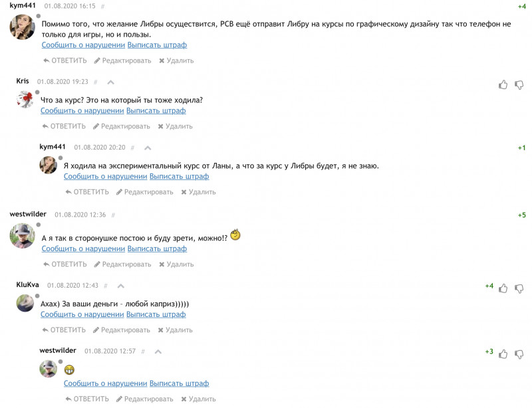Edit Kris's comment with Редактировать

(x=122, y=126)
